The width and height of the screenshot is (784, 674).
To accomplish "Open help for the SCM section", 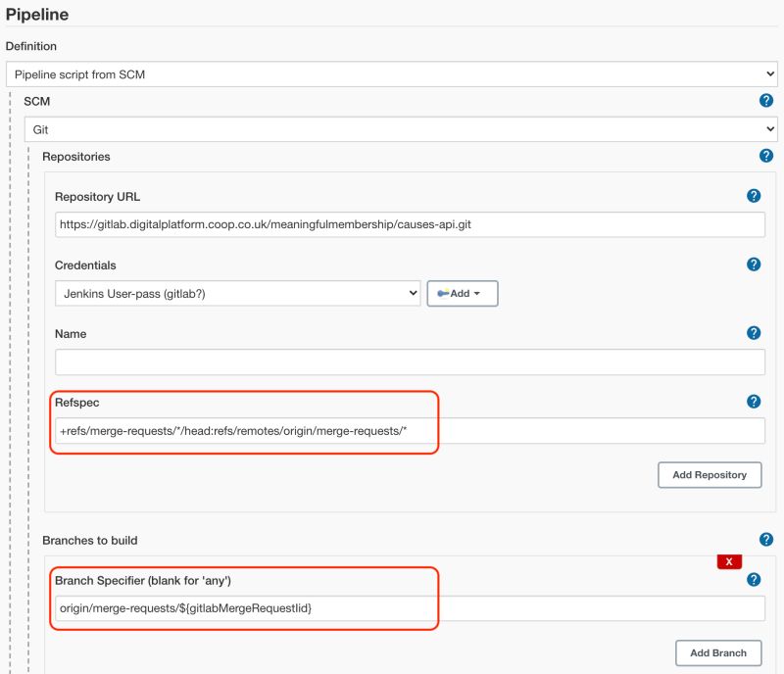I will coord(765,100).
